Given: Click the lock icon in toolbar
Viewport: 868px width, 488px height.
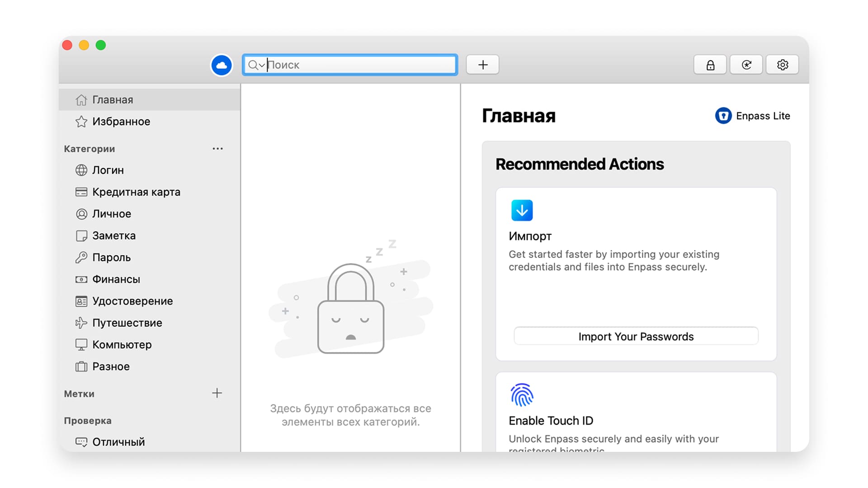Looking at the screenshot, I should click(710, 65).
